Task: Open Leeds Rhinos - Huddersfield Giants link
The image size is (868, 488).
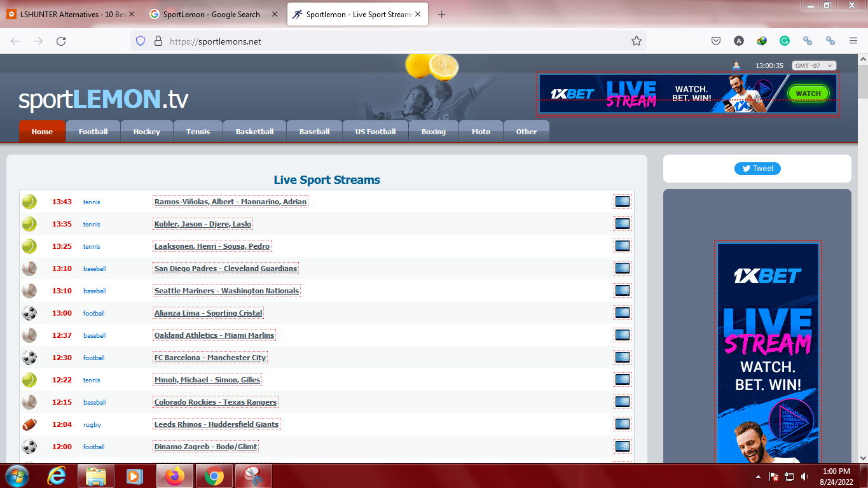Action: (216, 424)
